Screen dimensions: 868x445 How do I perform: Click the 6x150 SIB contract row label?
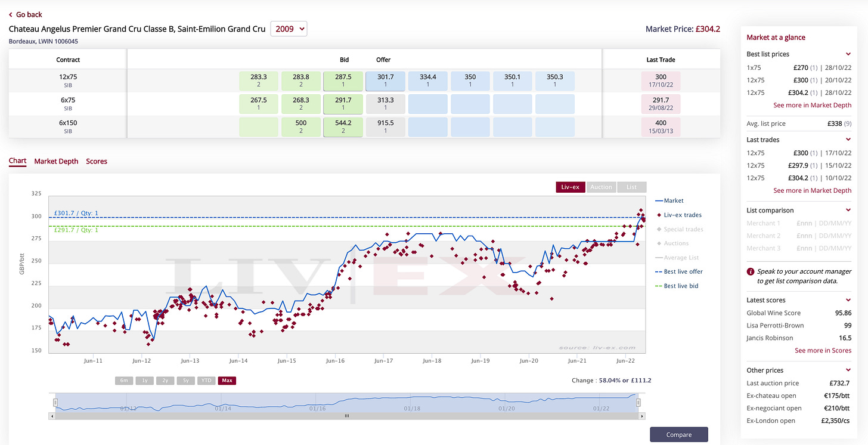[68, 126]
